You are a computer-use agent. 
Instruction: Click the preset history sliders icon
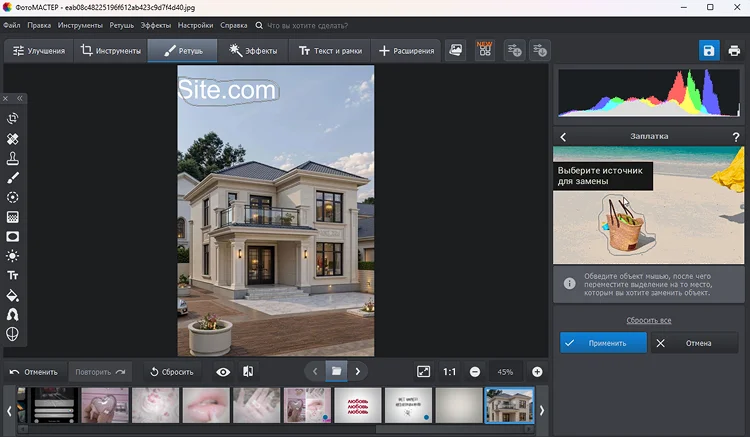click(540, 50)
